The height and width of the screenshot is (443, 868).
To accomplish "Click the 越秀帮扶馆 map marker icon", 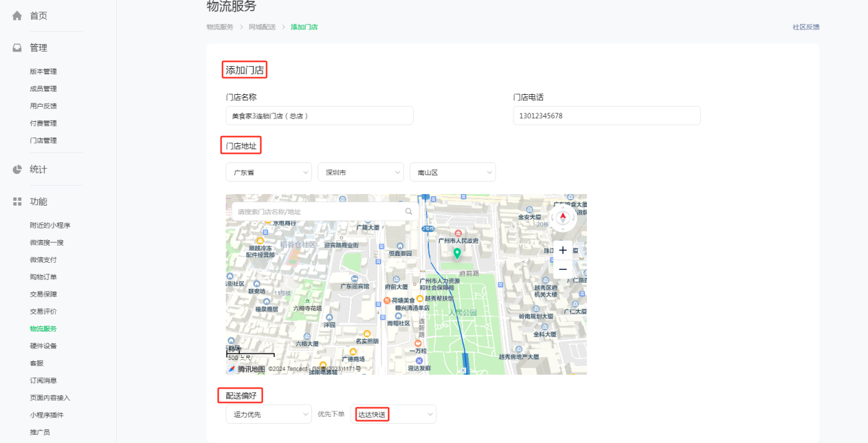I will pos(420,298).
